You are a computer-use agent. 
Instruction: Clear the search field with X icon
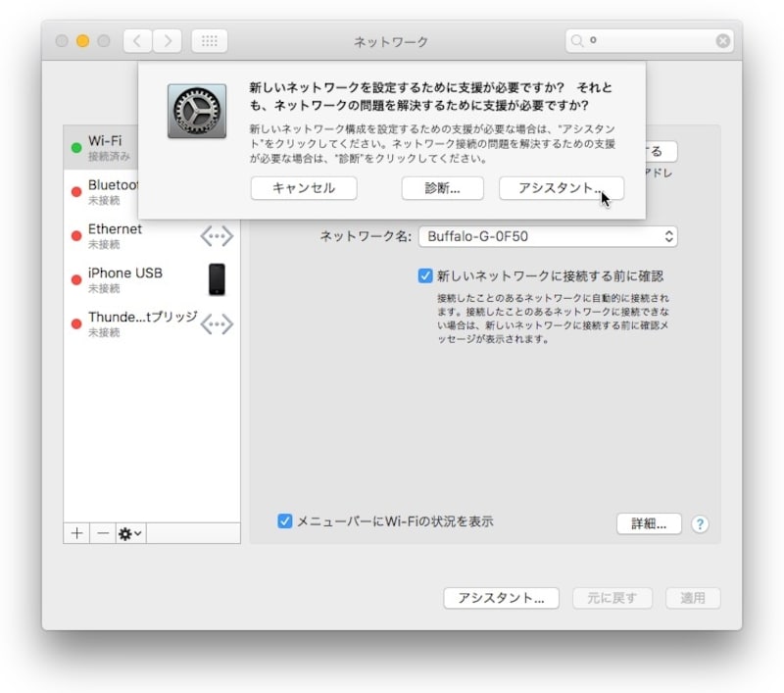pos(722,41)
